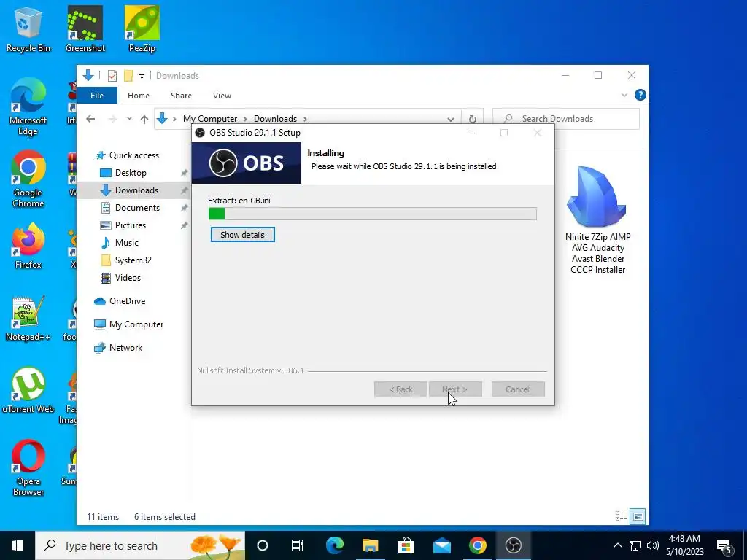Click the taskbar search box
The width and height of the screenshot is (747, 560).
(140, 545)
